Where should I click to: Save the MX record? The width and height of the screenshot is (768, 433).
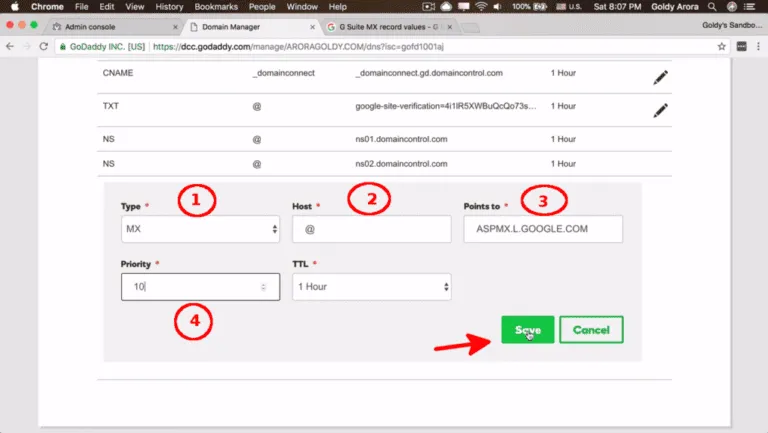point(528,330)
